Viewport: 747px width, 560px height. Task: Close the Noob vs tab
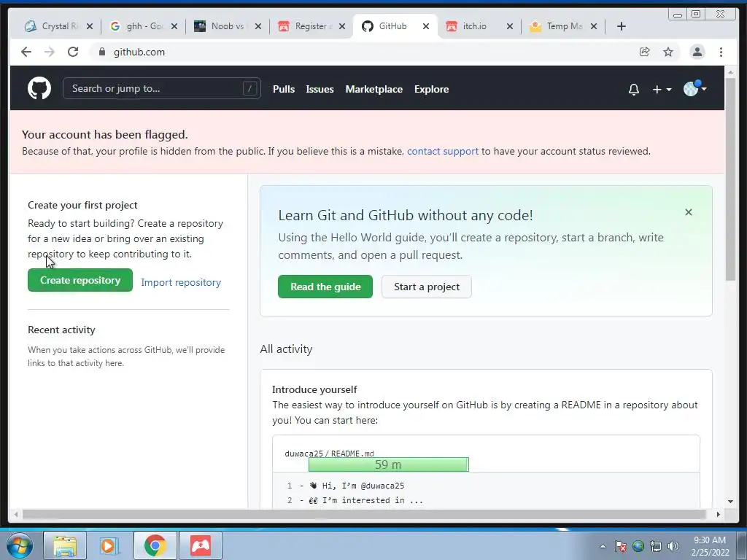[x=258, y=26]
